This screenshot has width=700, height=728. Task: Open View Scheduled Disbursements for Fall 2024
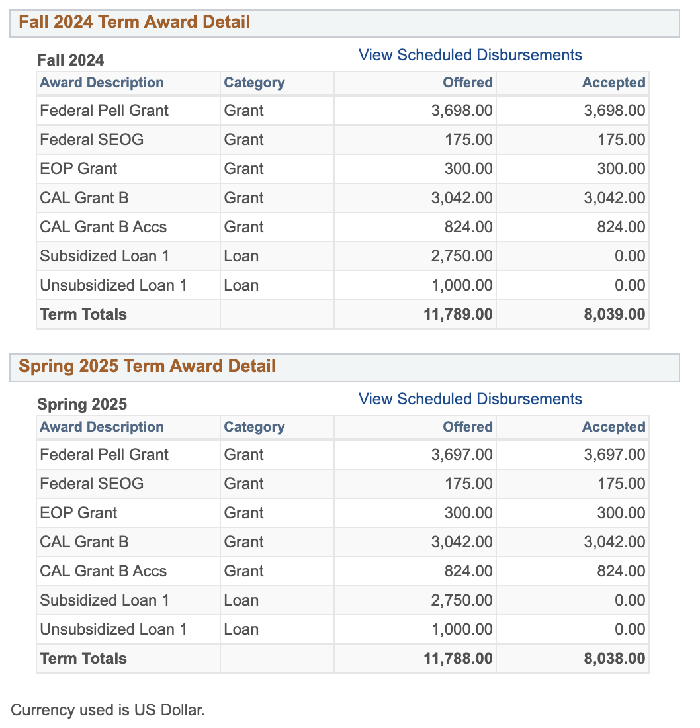470,55
